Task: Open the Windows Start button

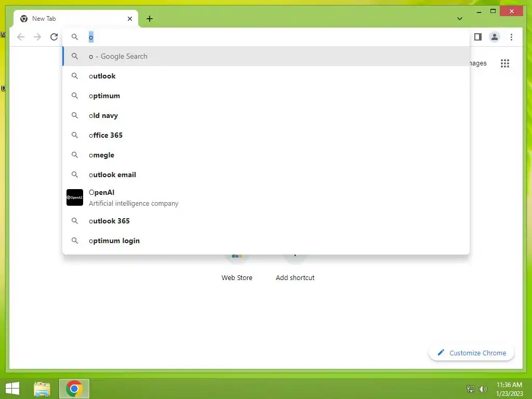Action: pos(12,389)
